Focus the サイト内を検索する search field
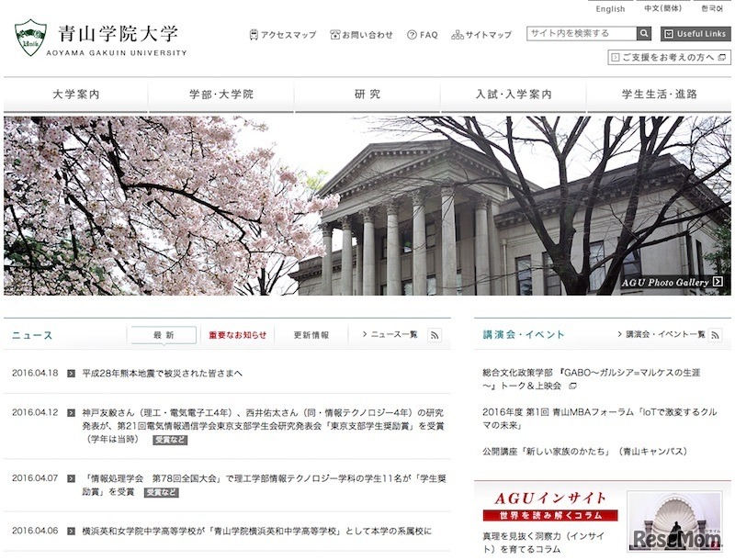735x560 pixels. point(582,33)
